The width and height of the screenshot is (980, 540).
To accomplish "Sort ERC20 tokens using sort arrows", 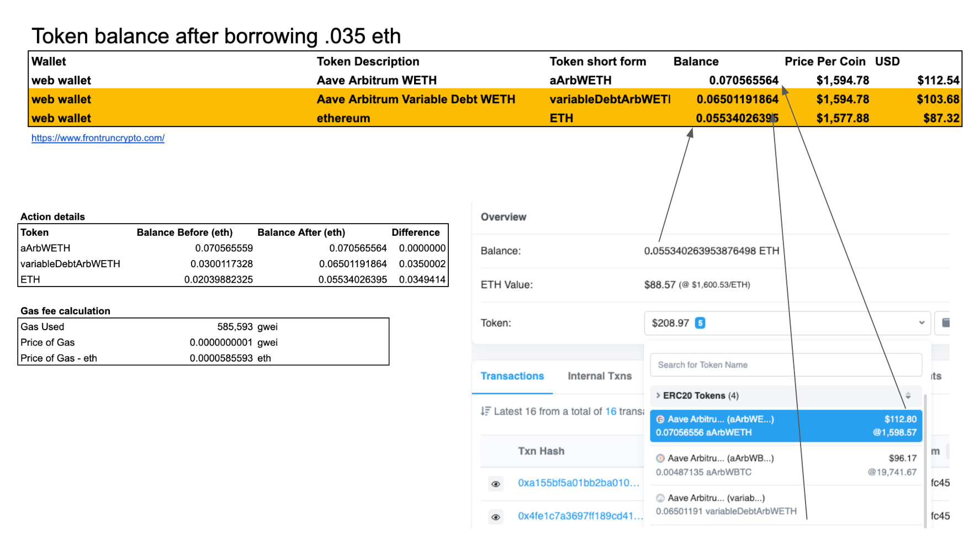I will tap(908, 395).
